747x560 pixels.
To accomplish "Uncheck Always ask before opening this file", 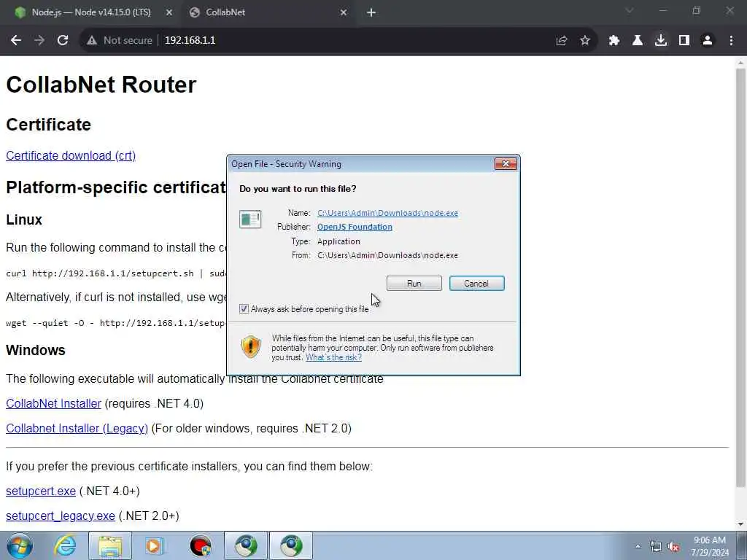I will (244, 309).
